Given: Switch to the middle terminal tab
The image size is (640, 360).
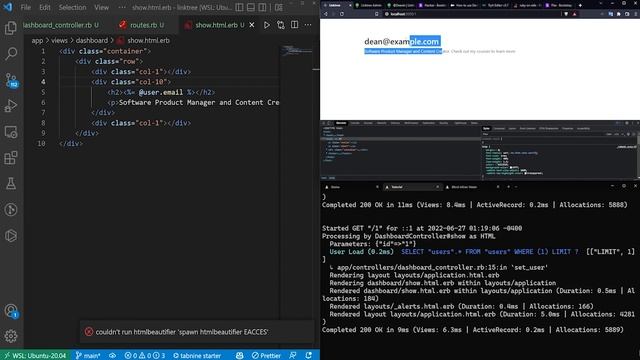Looking at the screenshot, I should pos(412,187).
